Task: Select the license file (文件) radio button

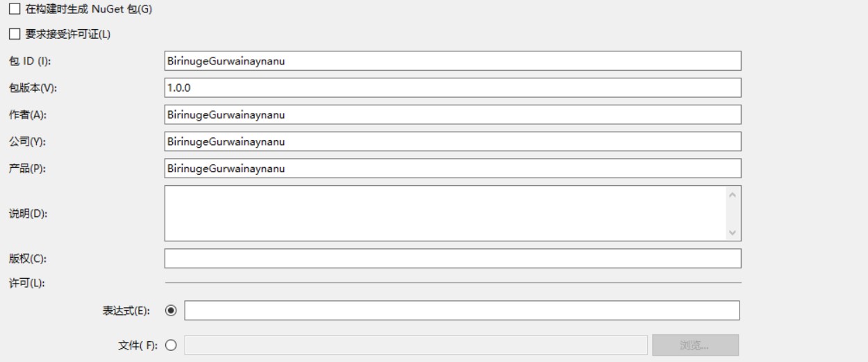Action: (x=172, y=345)
